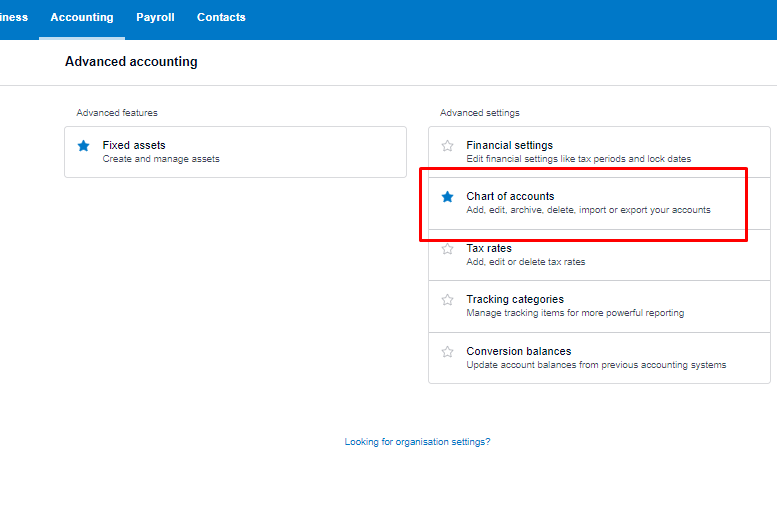The height and width of the screenshot is (505, 777).
Task: Click the Fixed assets description text
Action: (161, 159)
